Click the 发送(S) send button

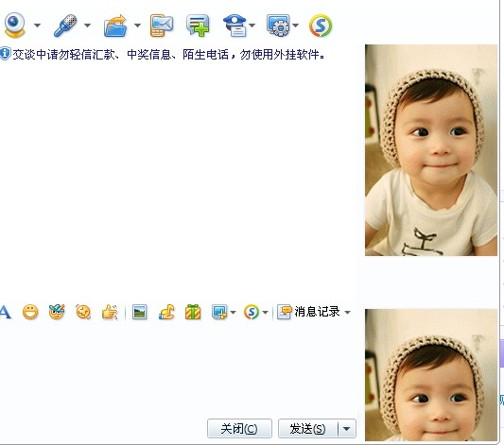coord(307,428)
